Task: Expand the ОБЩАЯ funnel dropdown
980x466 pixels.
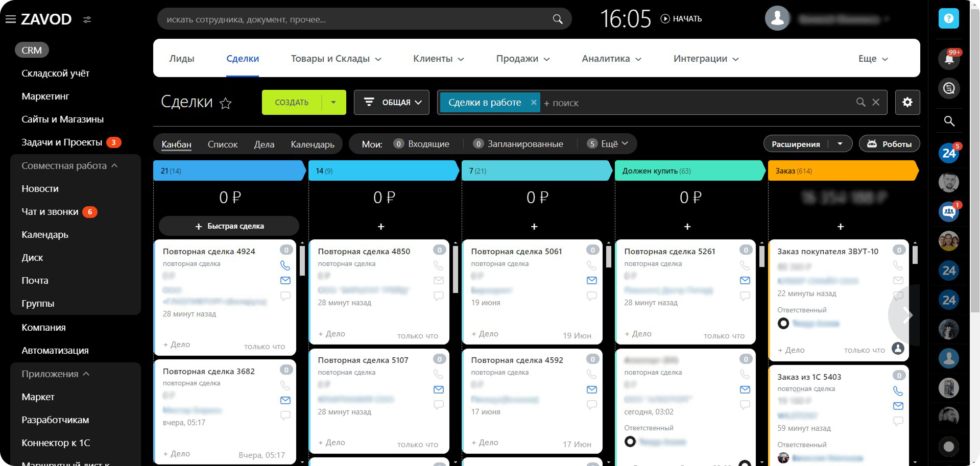Action: 391,102
